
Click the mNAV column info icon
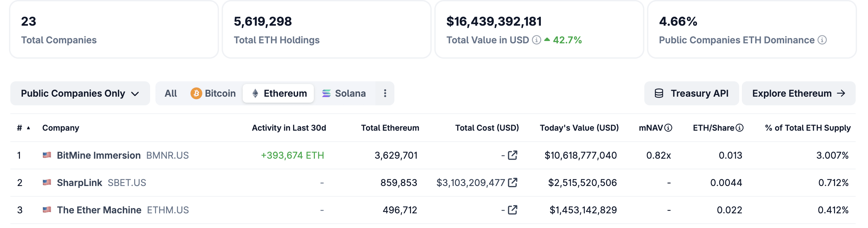tap(668, 128)
